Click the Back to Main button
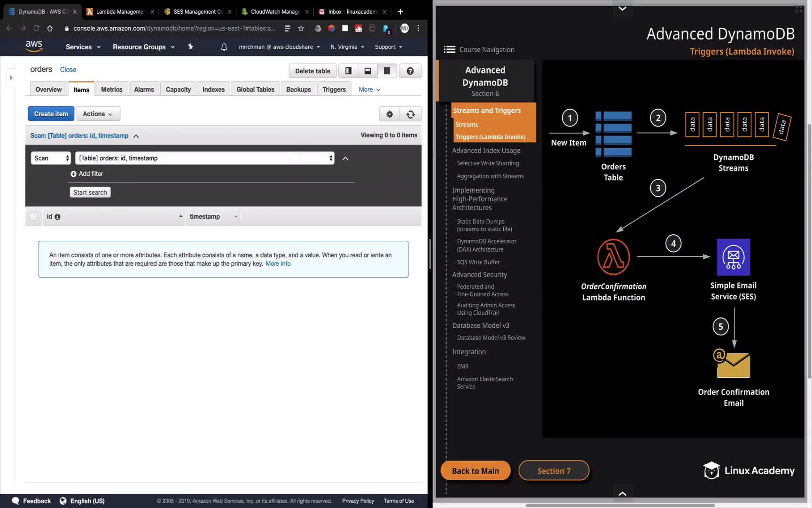 click(476, 471)
